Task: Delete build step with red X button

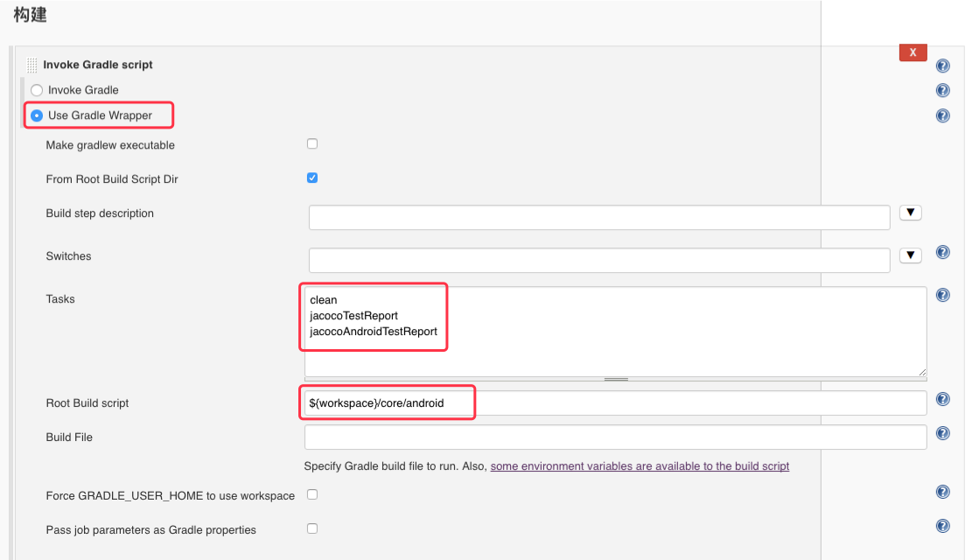Action: [x=913, y=52]
